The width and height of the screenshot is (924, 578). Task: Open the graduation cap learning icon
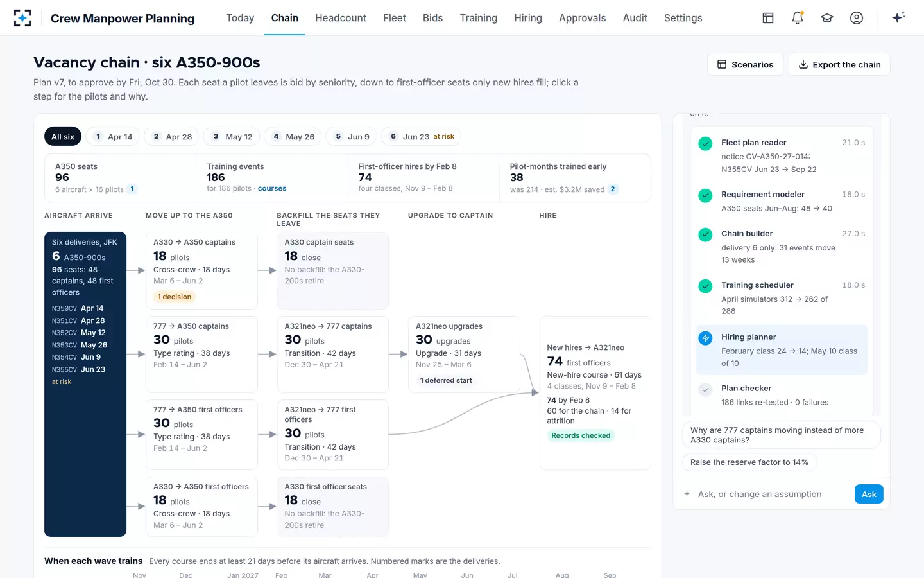coord(827,18)
